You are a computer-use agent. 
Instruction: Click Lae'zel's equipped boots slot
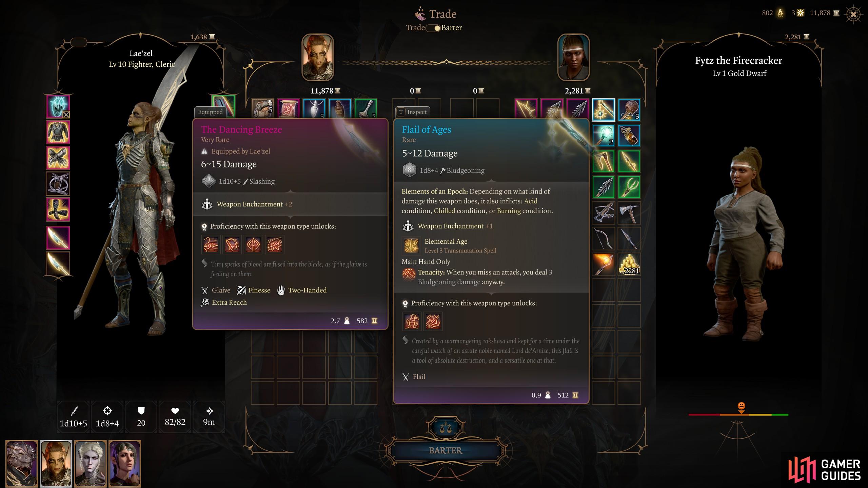tap(58, 209)
